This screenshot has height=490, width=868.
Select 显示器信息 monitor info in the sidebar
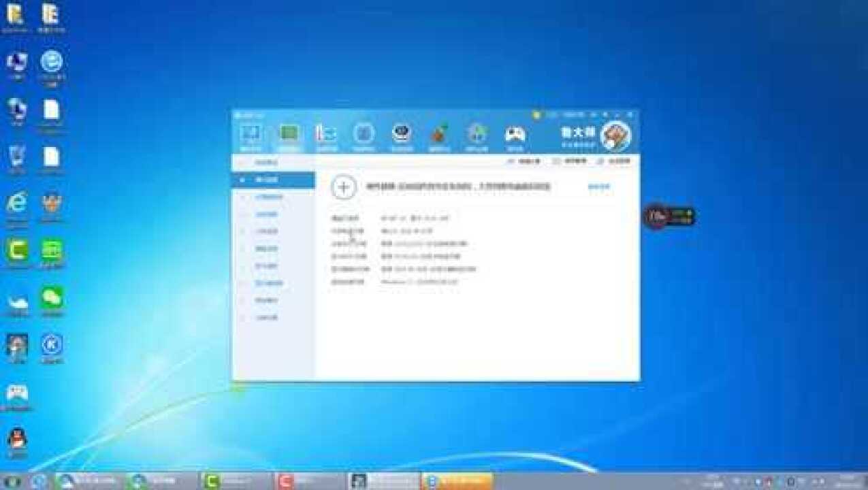[268, 283]
